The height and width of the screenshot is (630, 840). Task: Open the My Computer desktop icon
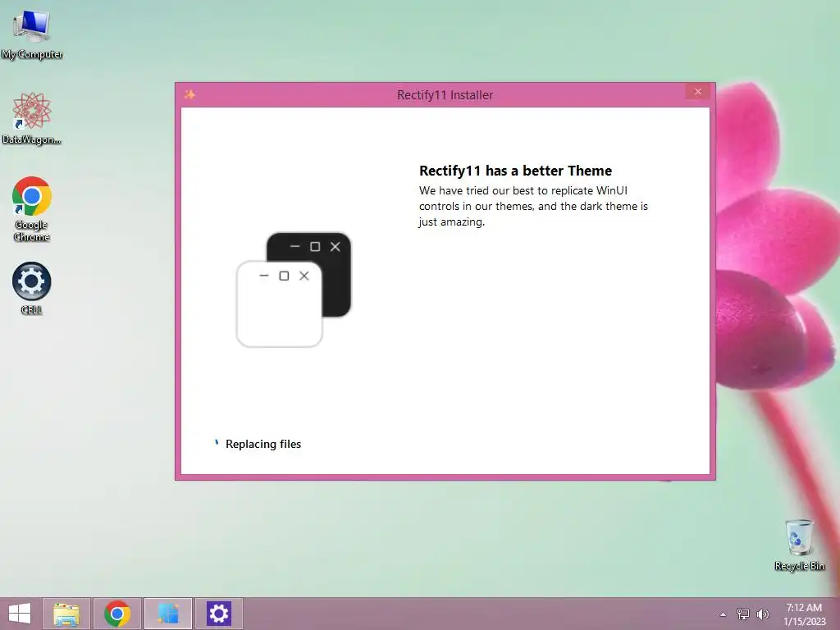pos(32,33)
